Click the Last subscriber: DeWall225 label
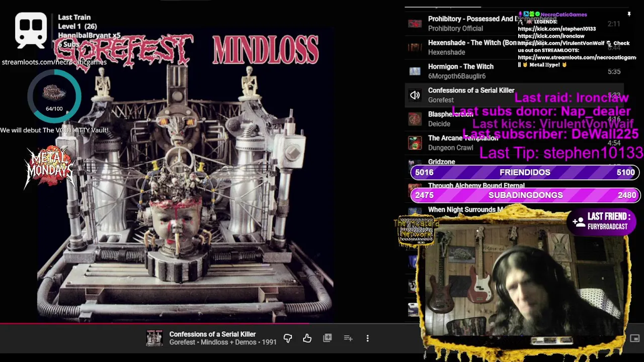Screen dimensions: 644x362 tap(551, 134)
